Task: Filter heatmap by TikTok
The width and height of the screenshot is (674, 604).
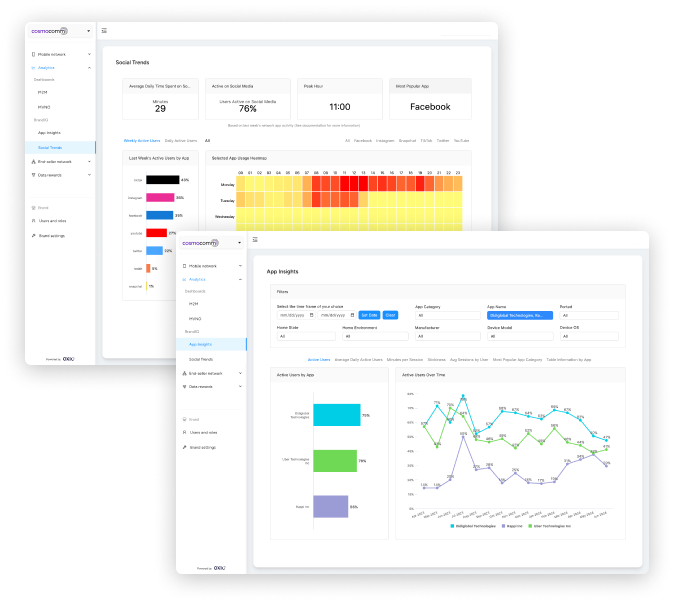Action: (x=426, y=141)
